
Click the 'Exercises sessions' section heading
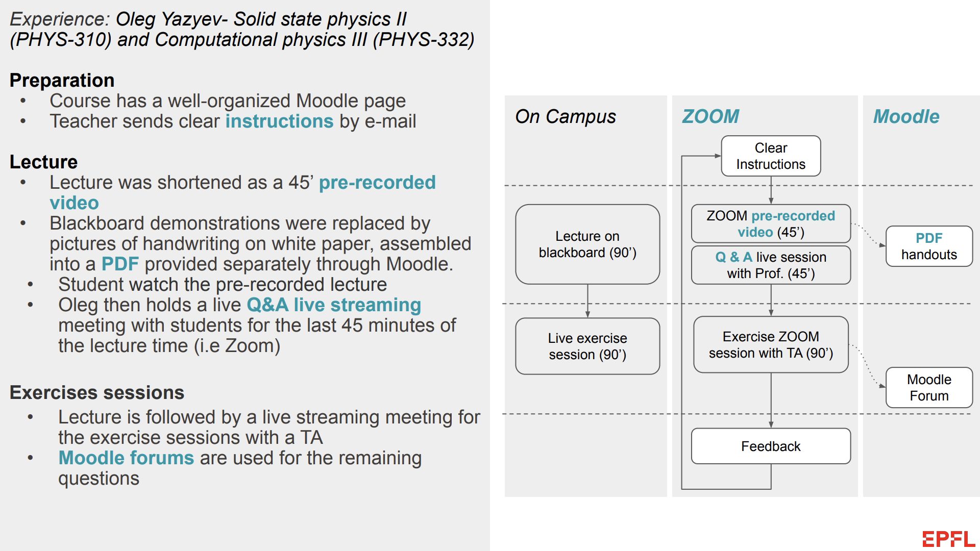pyautogui.click(x=97, y=393)
